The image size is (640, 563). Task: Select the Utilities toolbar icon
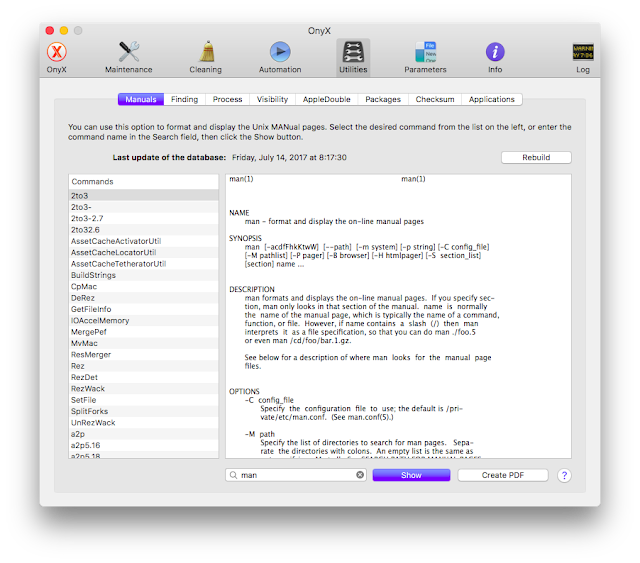[x=353, y=57]
